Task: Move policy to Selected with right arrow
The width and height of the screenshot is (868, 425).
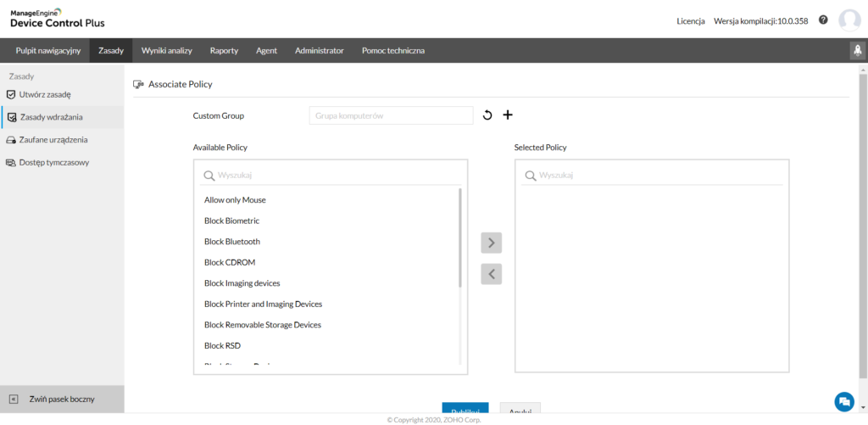Action: coord(492,243)
